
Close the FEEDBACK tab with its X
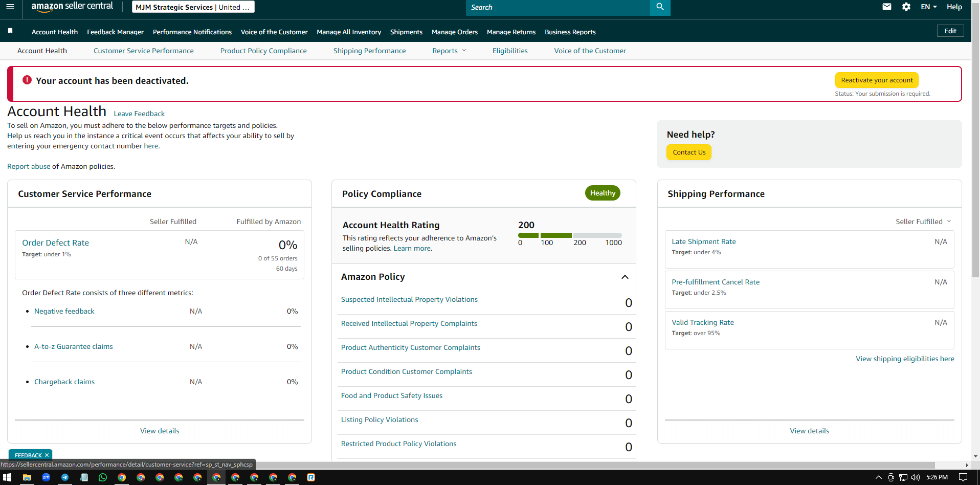47,455
